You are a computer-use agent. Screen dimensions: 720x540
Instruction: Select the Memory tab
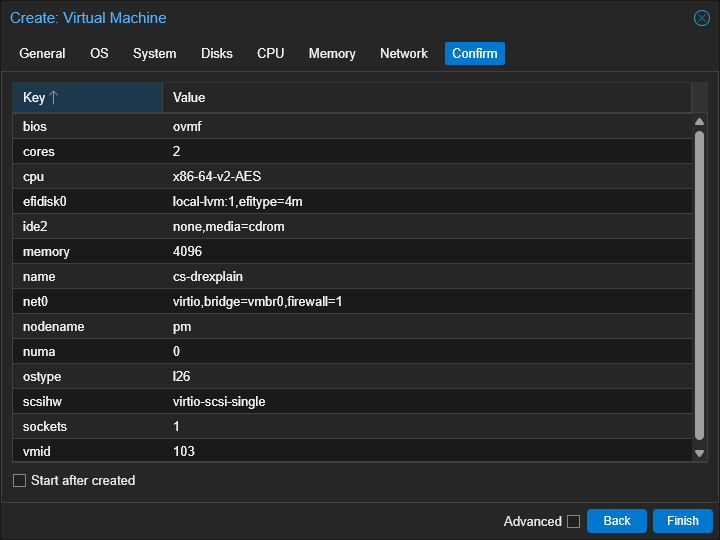point(332,54)
